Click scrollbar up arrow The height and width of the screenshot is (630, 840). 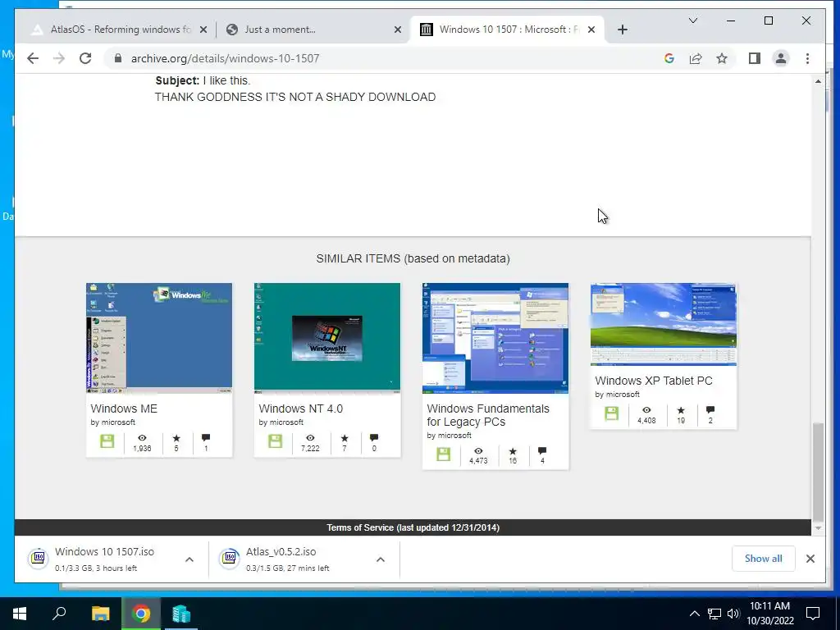pos(818,81)
